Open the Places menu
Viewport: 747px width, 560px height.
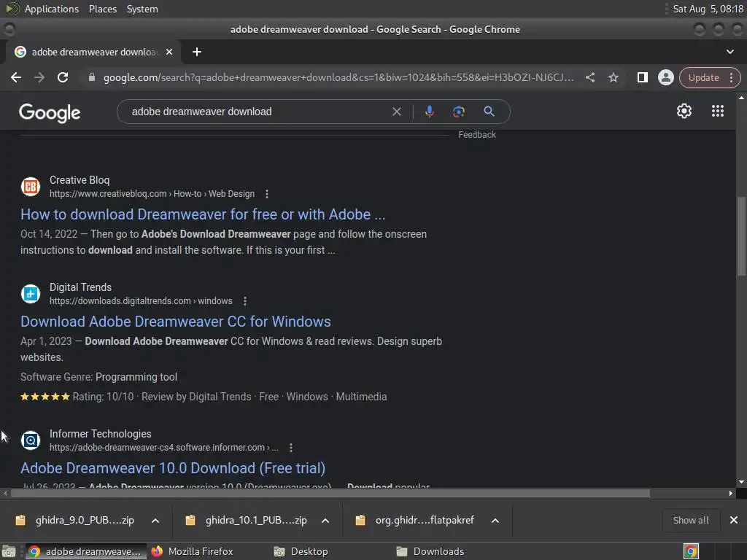pyautogui.click(x=102, y=9)
